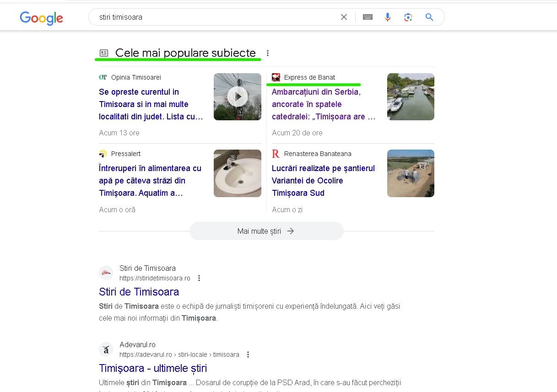
Task: Open the on-screen keyboard input tool
Action: [368, 17]
